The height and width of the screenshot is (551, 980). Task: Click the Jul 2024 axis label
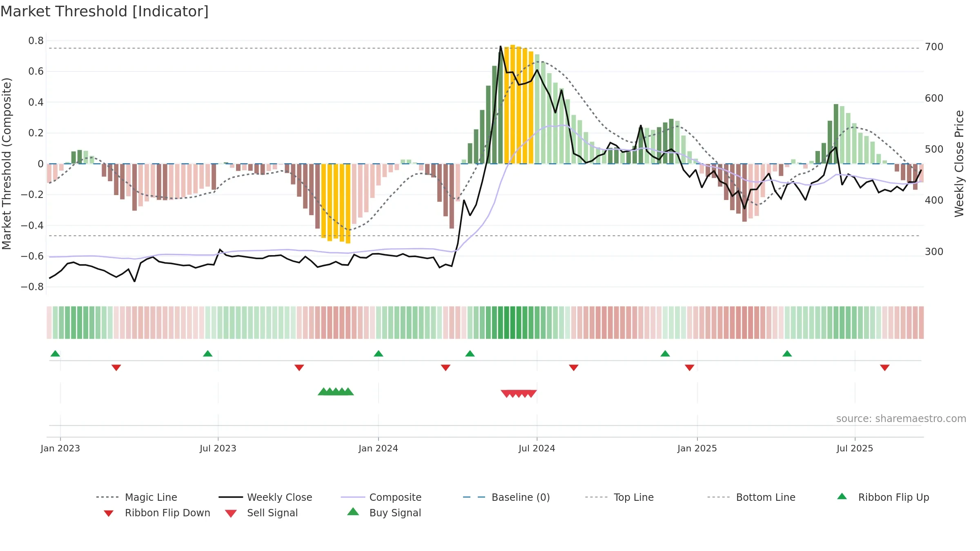click(x=537, y=448)
